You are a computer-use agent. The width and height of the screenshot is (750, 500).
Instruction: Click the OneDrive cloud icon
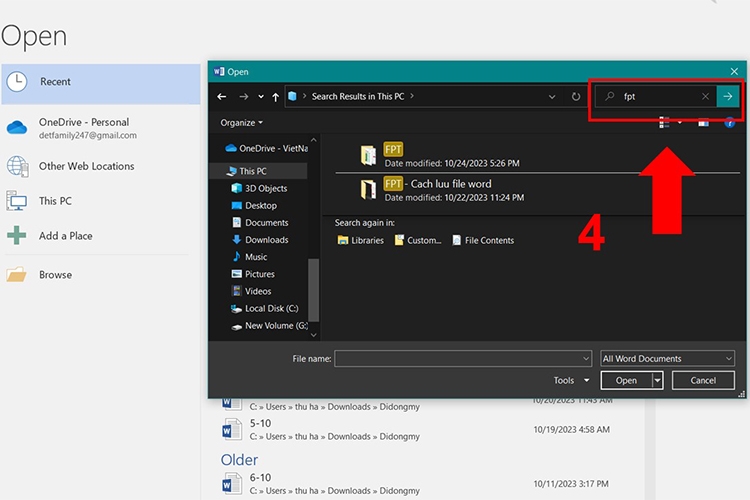[x=17, y=128]
